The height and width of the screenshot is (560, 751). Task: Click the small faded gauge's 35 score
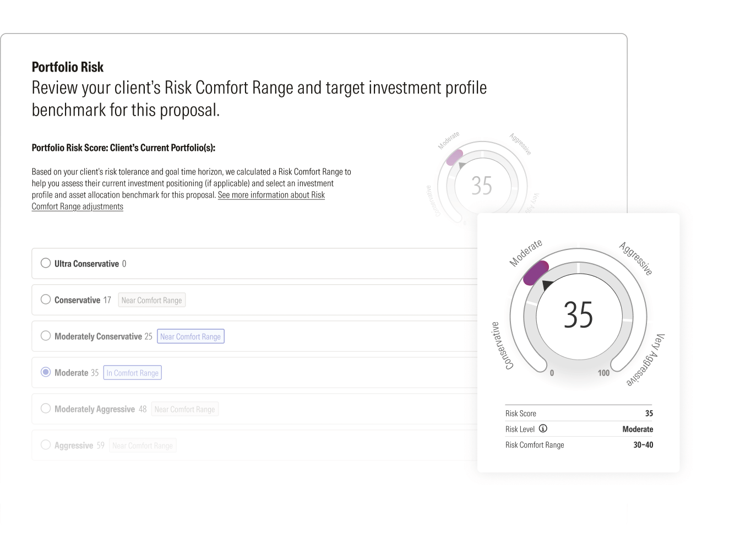point(482,186)
